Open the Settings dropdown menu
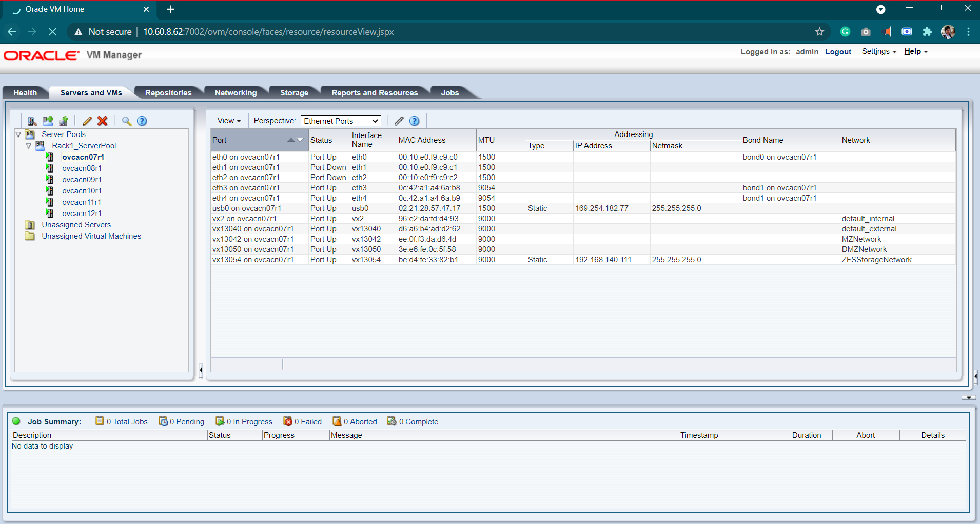980x524 pixels. coord(879,51)
